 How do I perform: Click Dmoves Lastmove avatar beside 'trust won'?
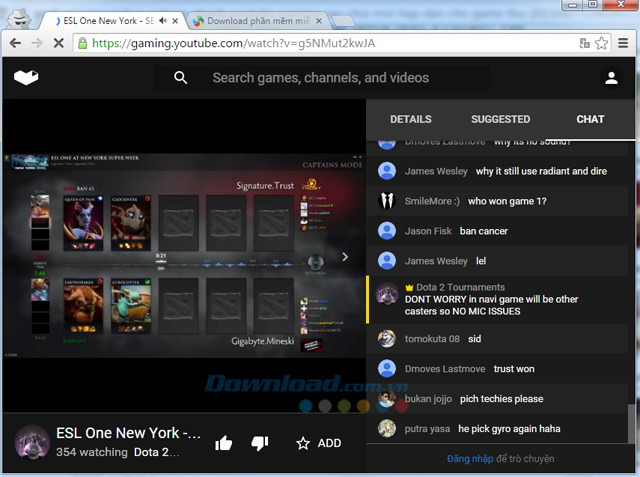[387, 369]
